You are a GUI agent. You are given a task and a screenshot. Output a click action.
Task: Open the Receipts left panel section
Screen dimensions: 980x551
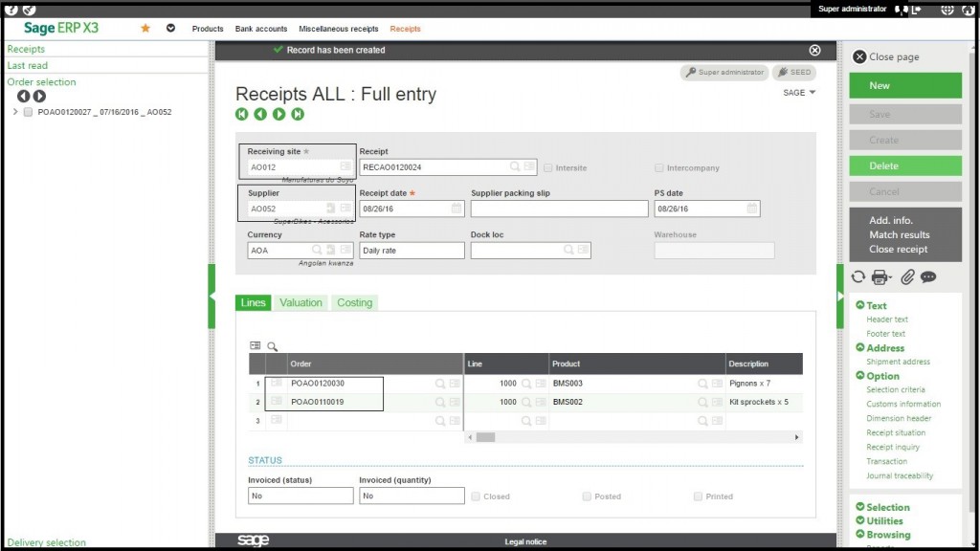(26, 49)
